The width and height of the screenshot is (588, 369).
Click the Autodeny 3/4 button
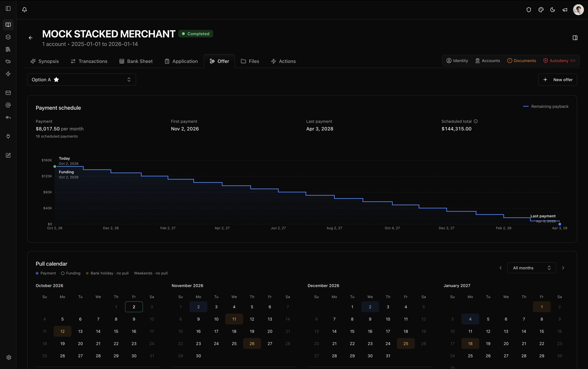pos(559,61)
